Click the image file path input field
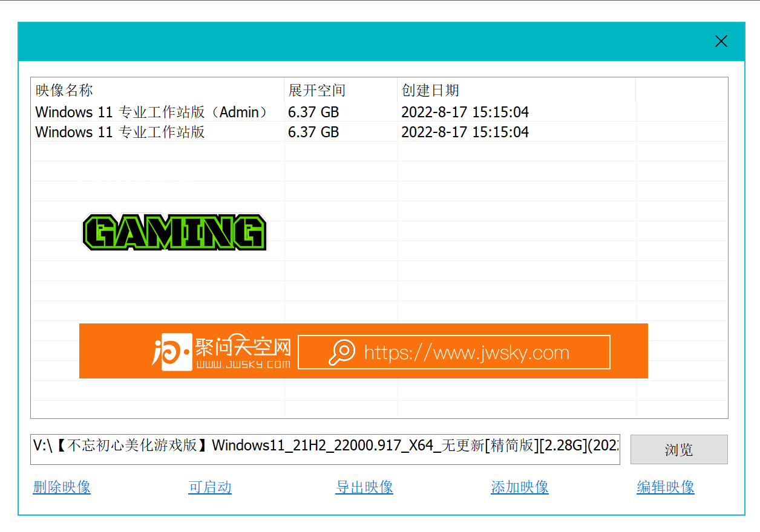This screenshot has width=760, height=532. pyautogui.click(x=325, y=449)
